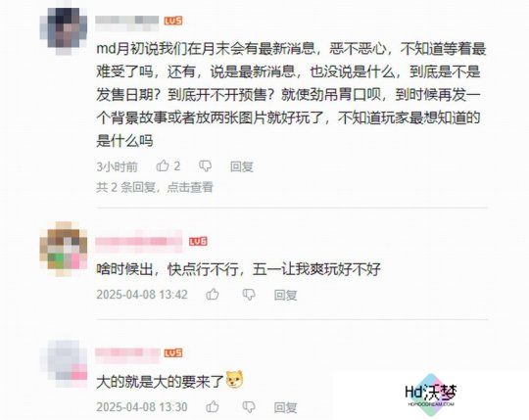
Task: Open the second commenter's pink username
Action: tap(139, 242)
